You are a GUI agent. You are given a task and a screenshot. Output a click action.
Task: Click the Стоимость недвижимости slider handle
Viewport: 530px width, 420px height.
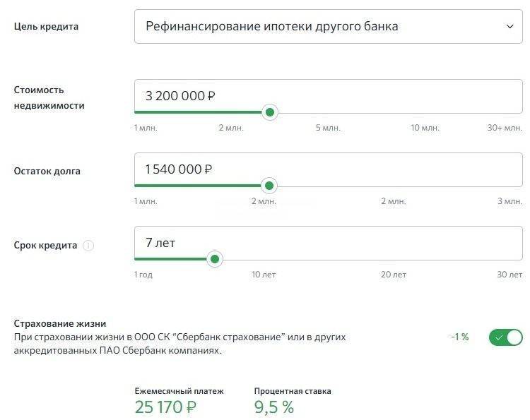(x=270, y=112)
